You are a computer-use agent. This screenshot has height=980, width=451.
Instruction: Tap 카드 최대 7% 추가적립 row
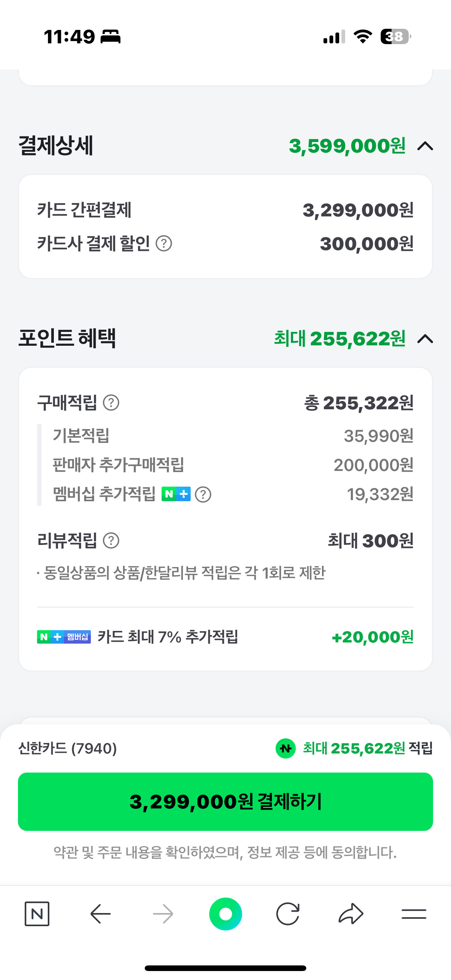coord(225,637)
